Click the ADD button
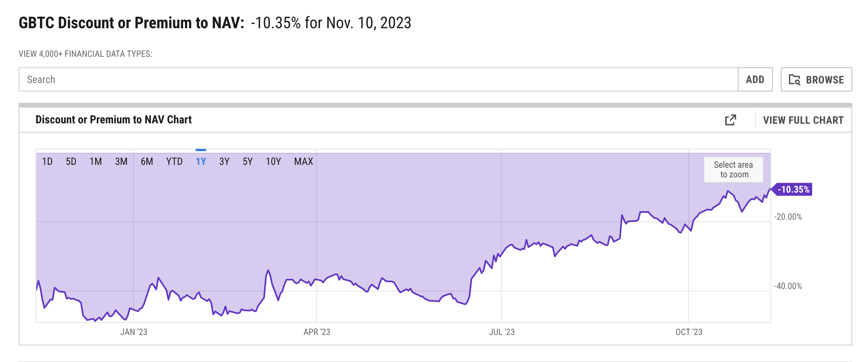 click(x=755, y=79)
